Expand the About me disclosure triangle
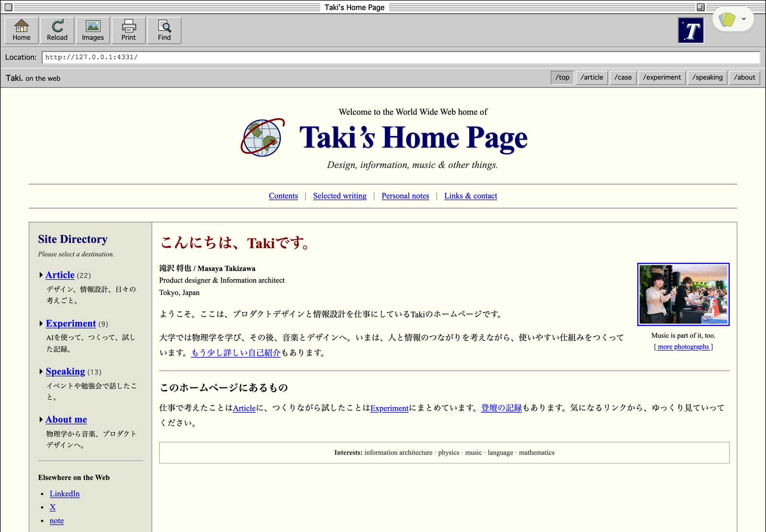The image size is (766, 532). click(41, 419)
